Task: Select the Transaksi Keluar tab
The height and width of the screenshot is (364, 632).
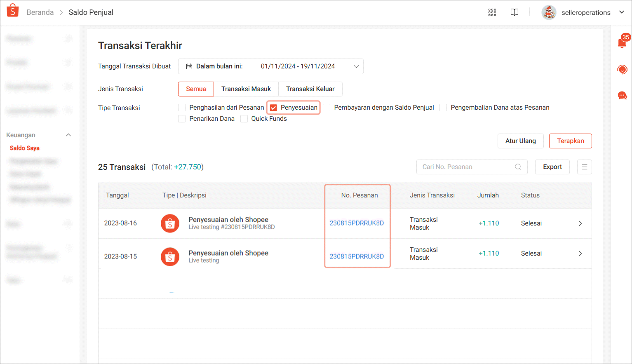Action: [x=310, y=89]
